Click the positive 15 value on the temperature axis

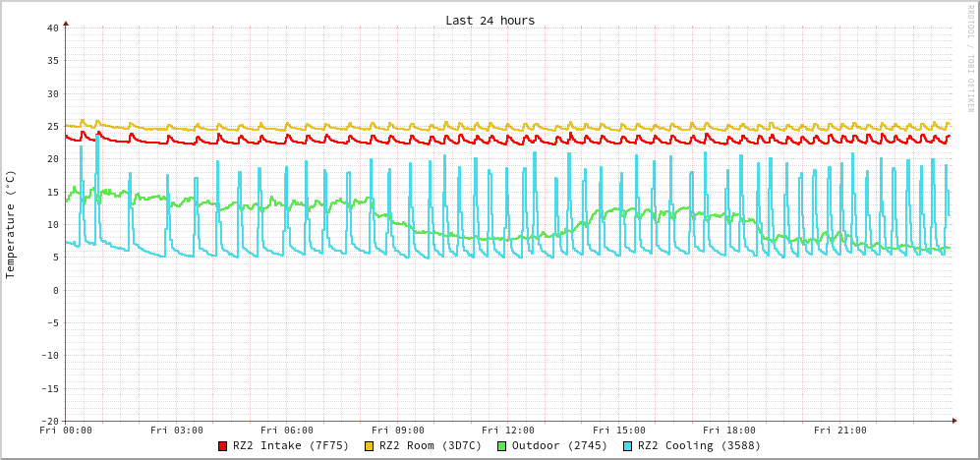(52, 192)
